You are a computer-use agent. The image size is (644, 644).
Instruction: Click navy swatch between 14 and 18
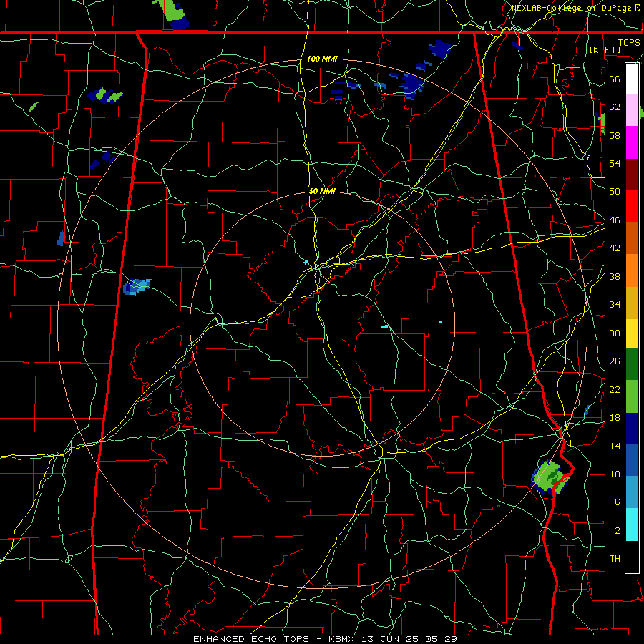(632, 429)
